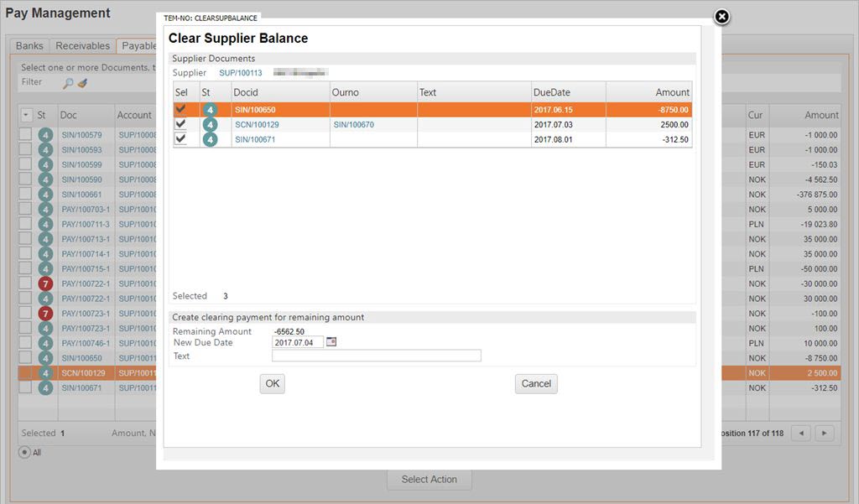Go to next page of document list
This screenshot has width=859, height=504.
pos(825,433)
